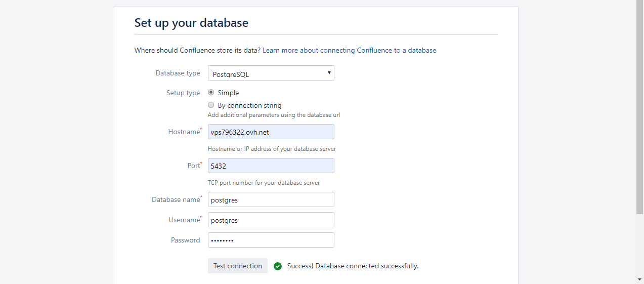Click 'Success! Database connected successfully.' message

tap(353, 266)
